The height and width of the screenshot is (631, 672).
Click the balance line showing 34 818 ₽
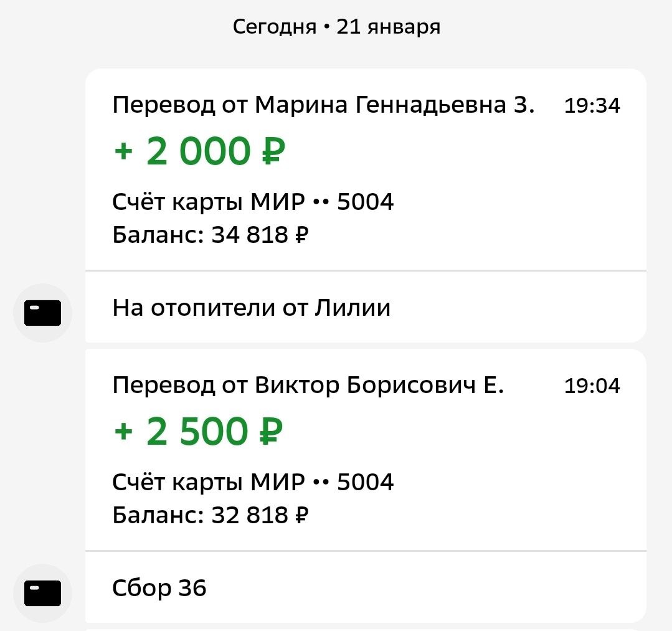(x=211, y=235)
